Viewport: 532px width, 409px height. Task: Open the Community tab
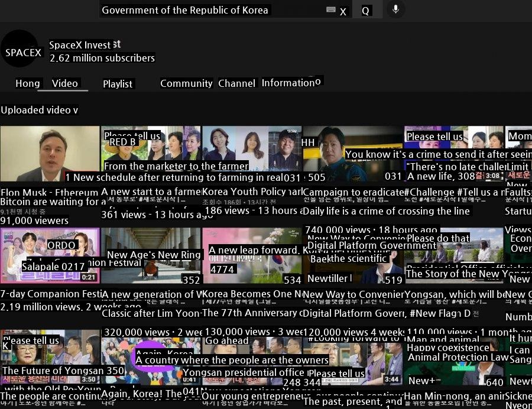[x=186, y=83]
